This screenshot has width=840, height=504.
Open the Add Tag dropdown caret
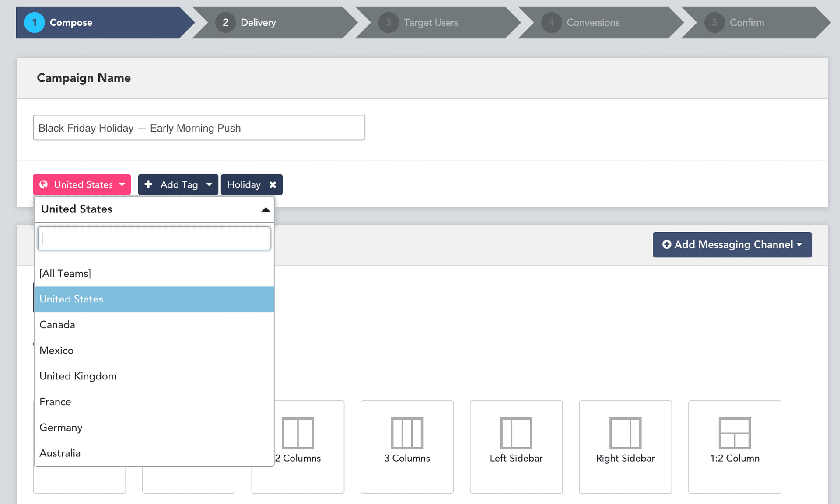pos(209,184)
